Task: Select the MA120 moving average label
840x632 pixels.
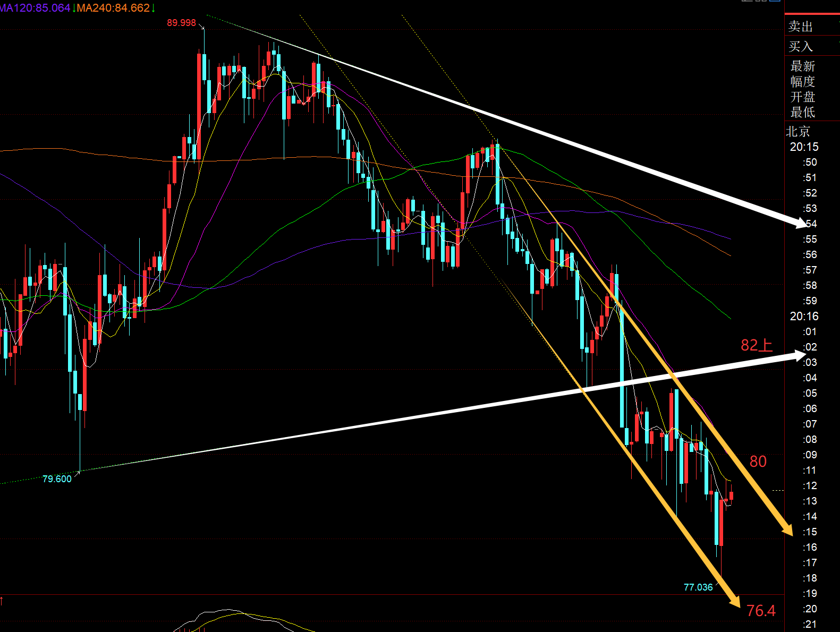Action: click(35, 8)
